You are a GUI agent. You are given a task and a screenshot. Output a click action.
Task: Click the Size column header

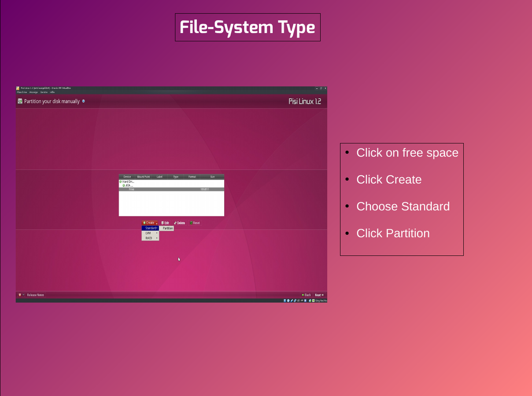(x=212, y=177)
